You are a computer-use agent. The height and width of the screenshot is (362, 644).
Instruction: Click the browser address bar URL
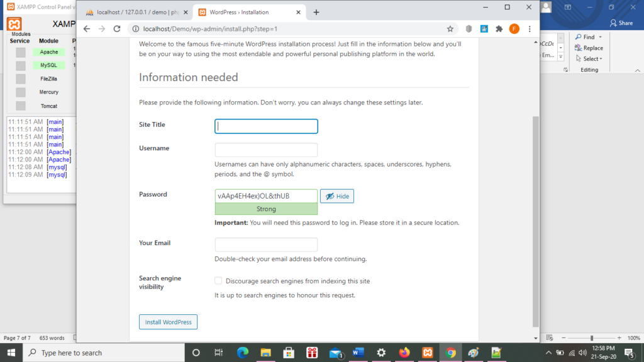pyautogui.click(x=210, y=29)
